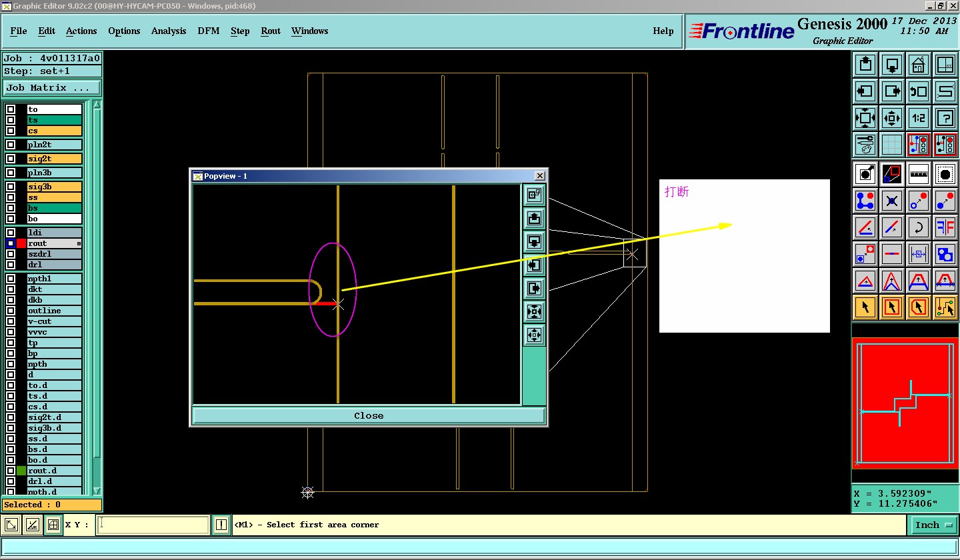Select the rout layer name
This screenshot has width=960, height=560.
(55, 243)
